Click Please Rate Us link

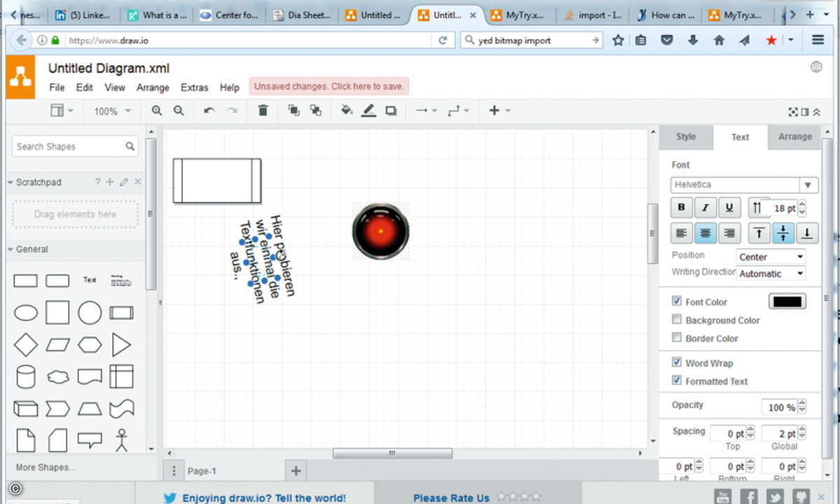[451, 498]
